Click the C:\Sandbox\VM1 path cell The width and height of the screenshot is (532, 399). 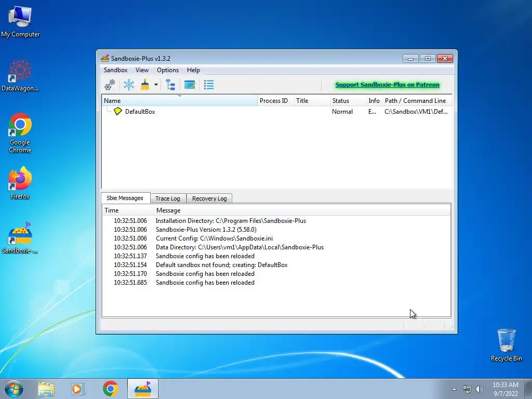tap(416, 112)
